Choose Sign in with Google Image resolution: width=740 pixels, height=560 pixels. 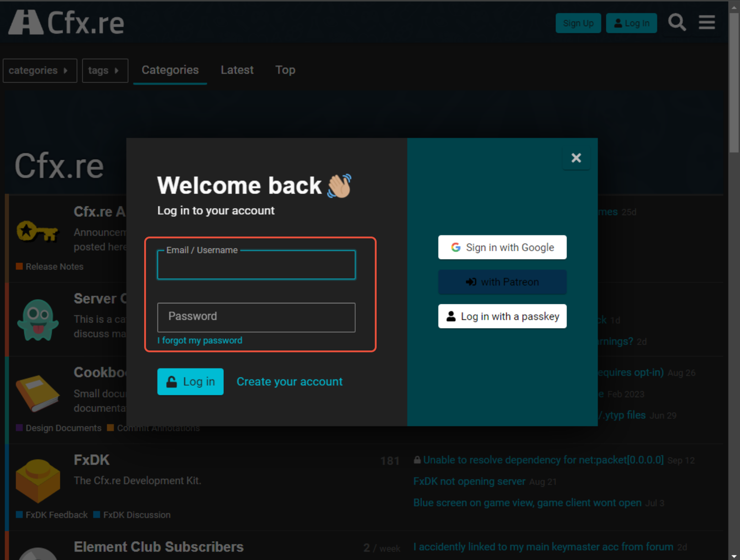click(502, 248)
